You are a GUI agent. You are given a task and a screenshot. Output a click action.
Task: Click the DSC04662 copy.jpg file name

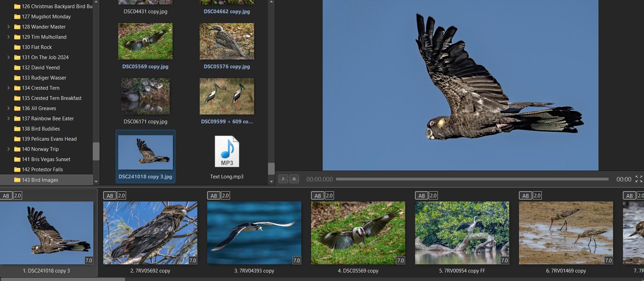[227, 11]
